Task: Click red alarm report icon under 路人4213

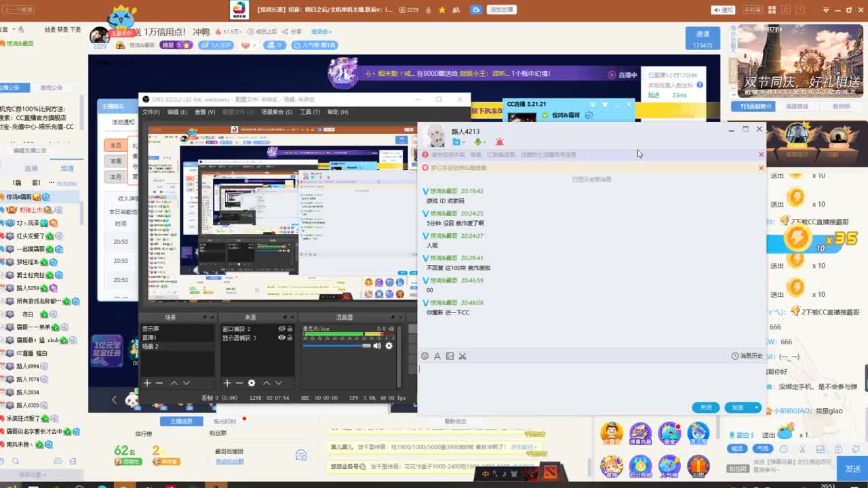Action: pos(500,142)
